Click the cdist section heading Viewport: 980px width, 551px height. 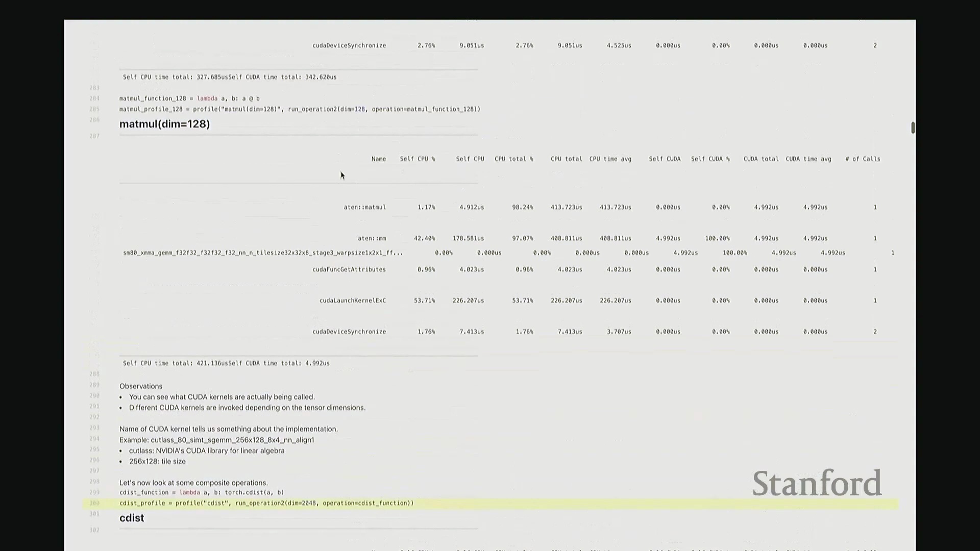pyautogui.click(x=132, y=518)
